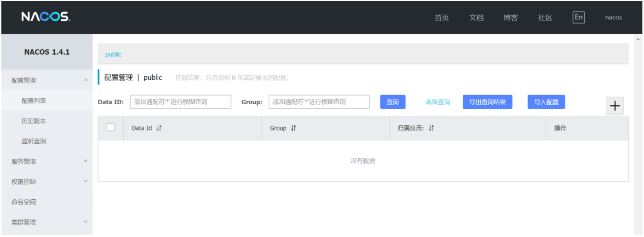The width and height of the screenshot is (644, 237).
Task: Expand the 服务管理 menu
Action: click(x=46, y=161)
